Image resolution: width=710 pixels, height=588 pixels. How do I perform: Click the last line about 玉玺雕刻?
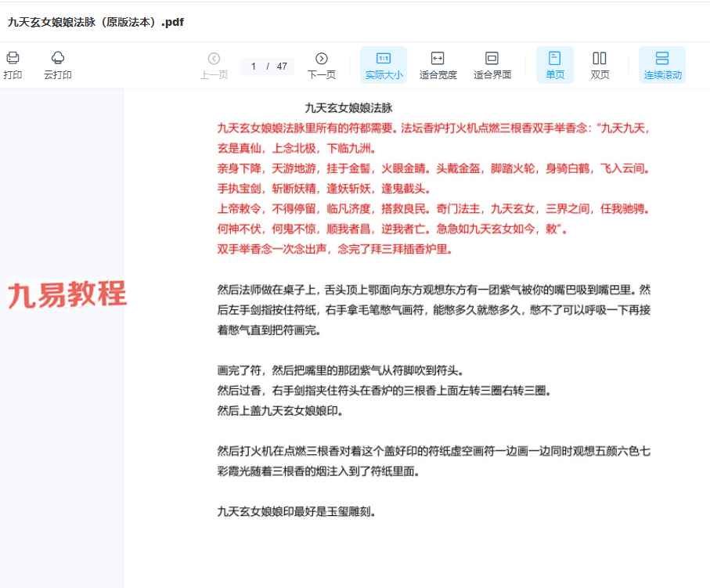coord(297,512)
